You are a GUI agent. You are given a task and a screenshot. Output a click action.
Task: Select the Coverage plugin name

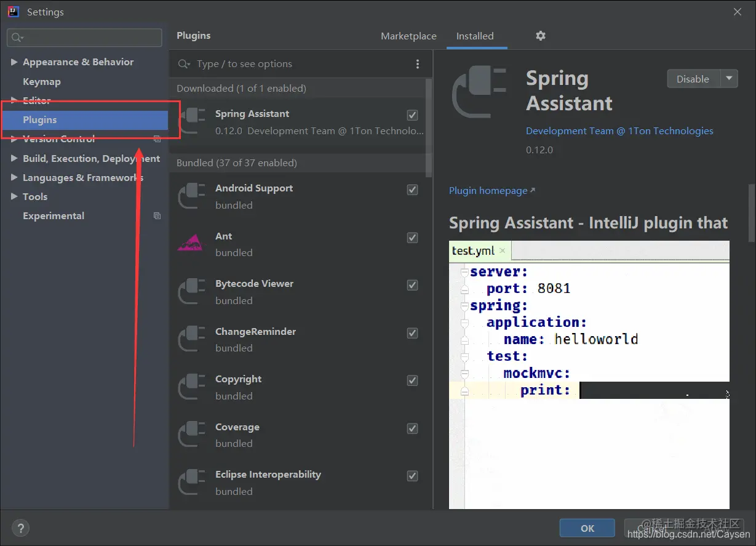coord(237,427)
